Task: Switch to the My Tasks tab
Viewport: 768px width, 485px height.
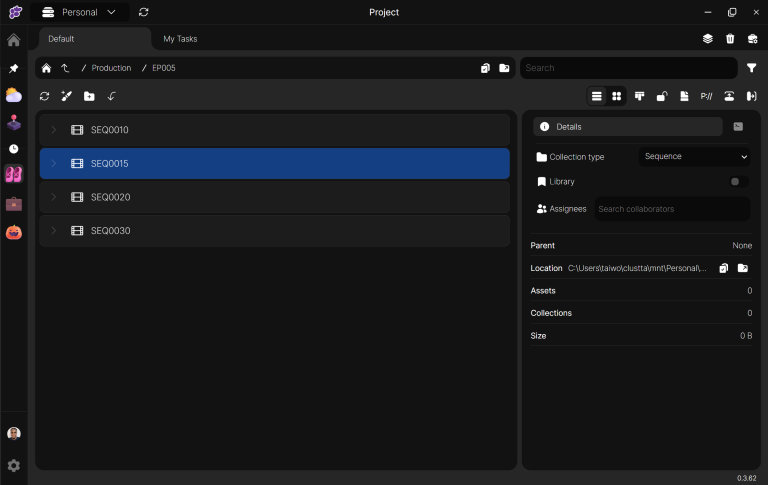Action: tap(180, 39)
